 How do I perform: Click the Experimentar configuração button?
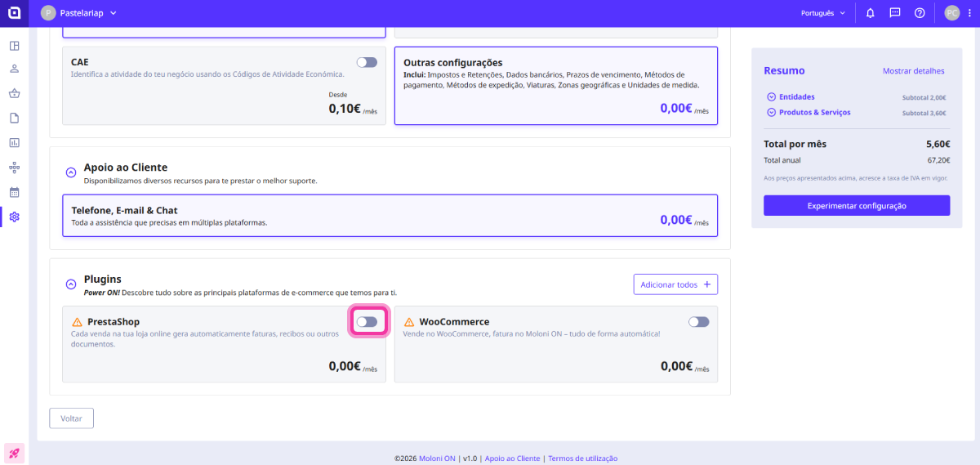tap(857, 206)
